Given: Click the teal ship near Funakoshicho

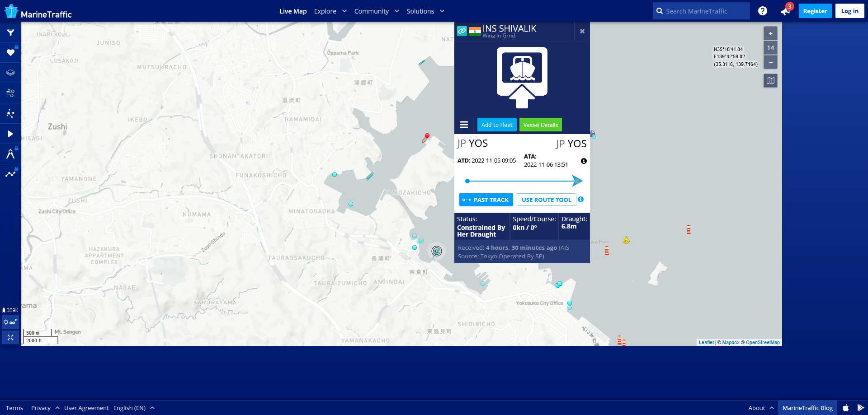Looking at the screenshot, I should (x=370, y=176).
